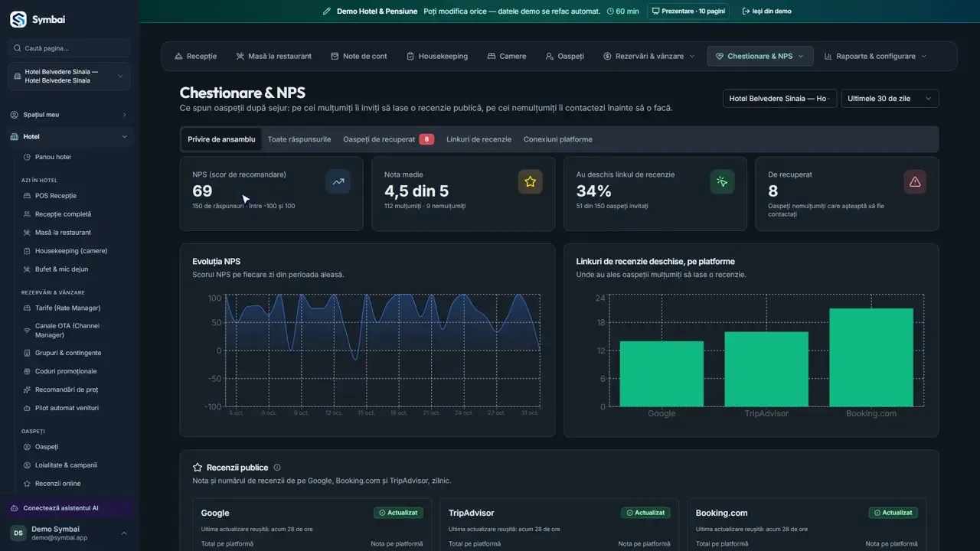Collapse the Hotel sidebar section
980x551 pixels.
(70, 137)
